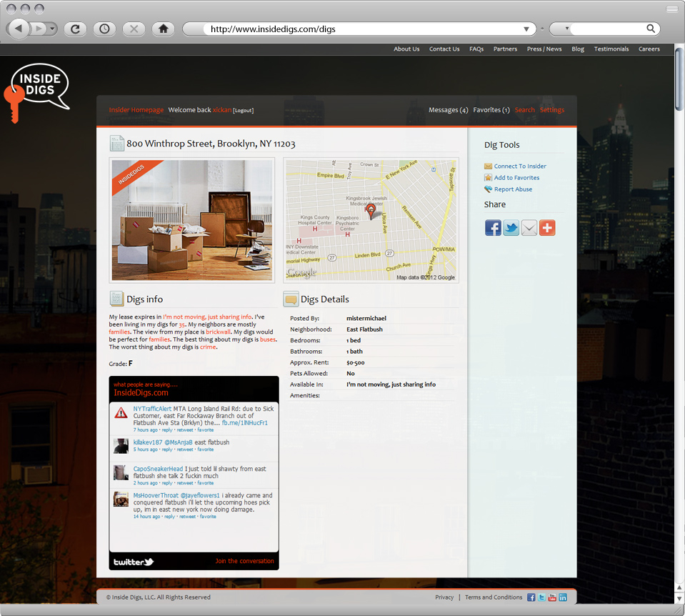Screen dimensions: 685x616
Task: Open Favorites (1)
Action: click(x=491, y=110)
